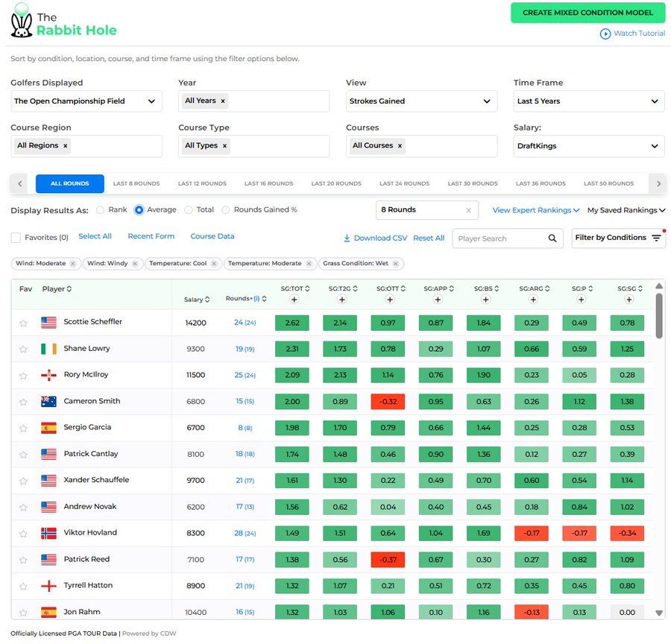Click the Reset All link
Screen dimensions: 671x644
pyautogui.click(x=429, y=238)
